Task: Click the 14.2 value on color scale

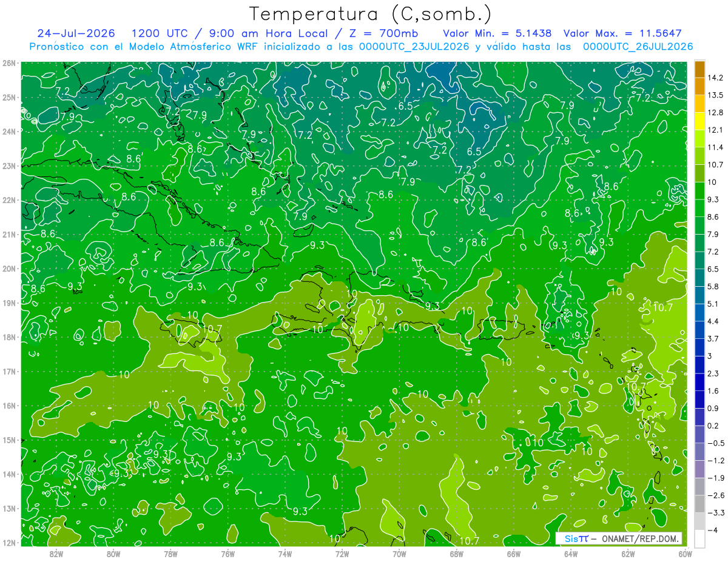Action: point(715,78)
